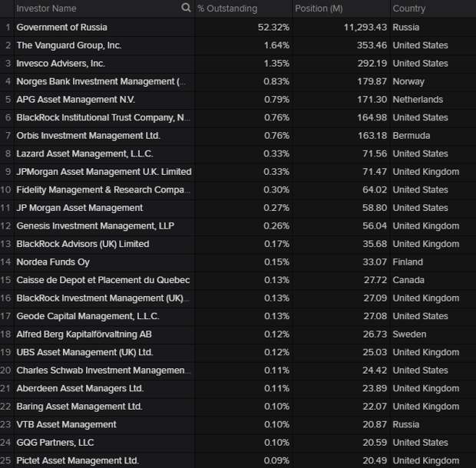
Task: Click the Sweden country cell
Action: coord(409,335)
